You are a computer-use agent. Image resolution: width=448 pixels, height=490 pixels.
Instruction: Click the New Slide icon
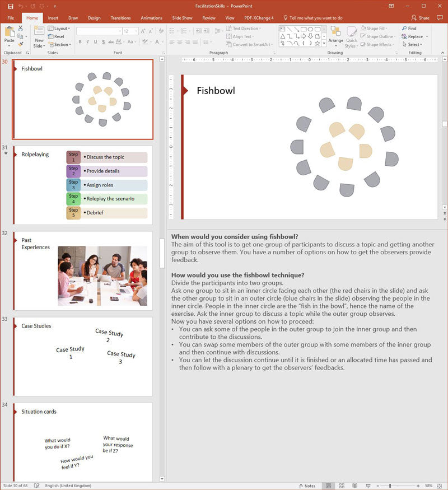coord(39,31)
